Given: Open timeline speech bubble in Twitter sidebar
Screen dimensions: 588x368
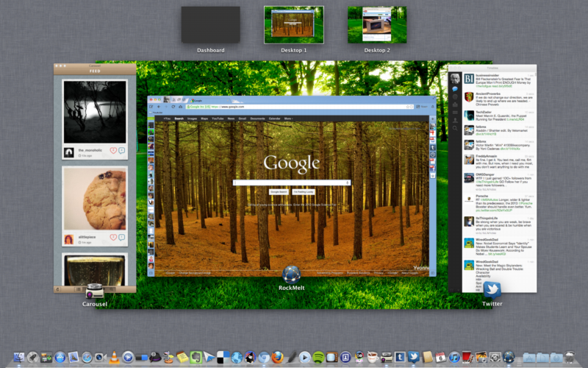Looking at the screenshot, I should 455,89.
